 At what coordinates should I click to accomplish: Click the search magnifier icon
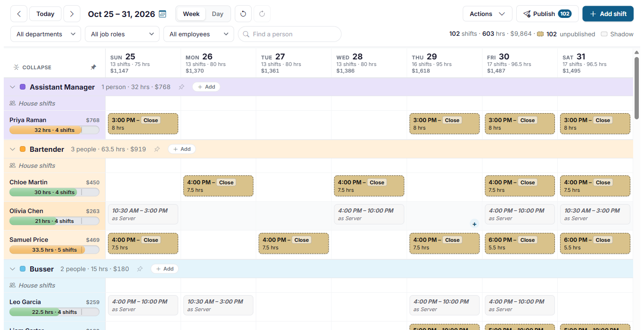click(x=246, y=34)
